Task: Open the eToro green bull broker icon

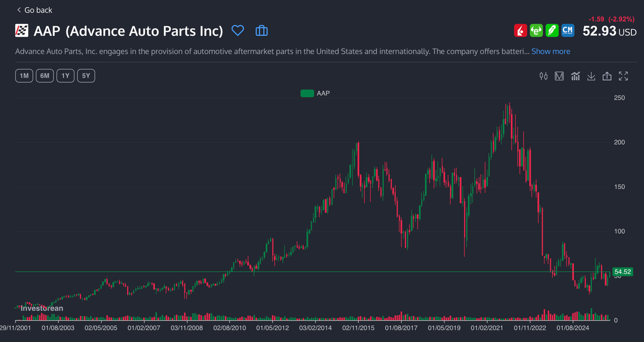Action: coord(536,31)
